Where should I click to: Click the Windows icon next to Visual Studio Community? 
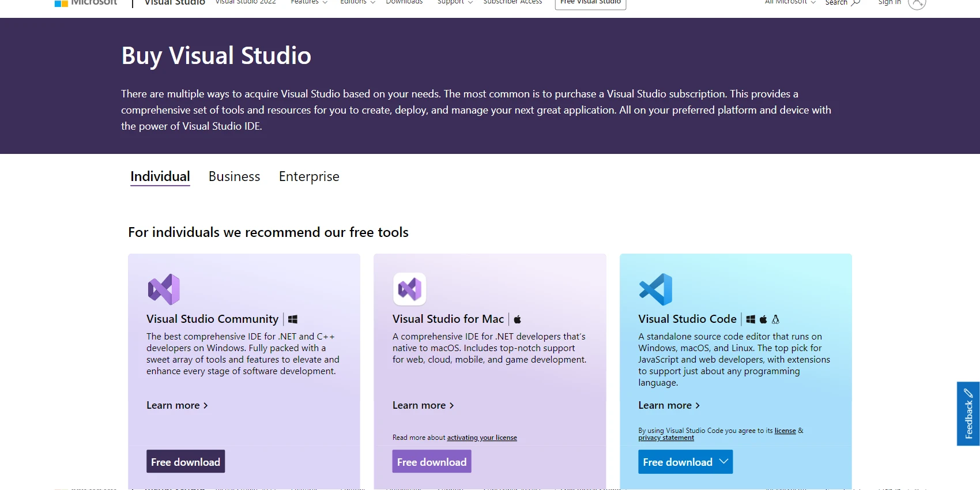coord(293,319)
